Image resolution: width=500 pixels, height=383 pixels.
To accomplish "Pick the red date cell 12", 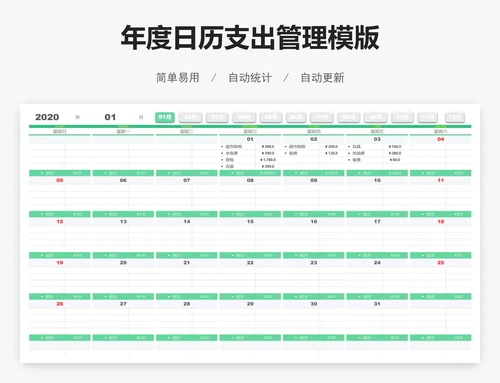I will (x=60, y=222).
